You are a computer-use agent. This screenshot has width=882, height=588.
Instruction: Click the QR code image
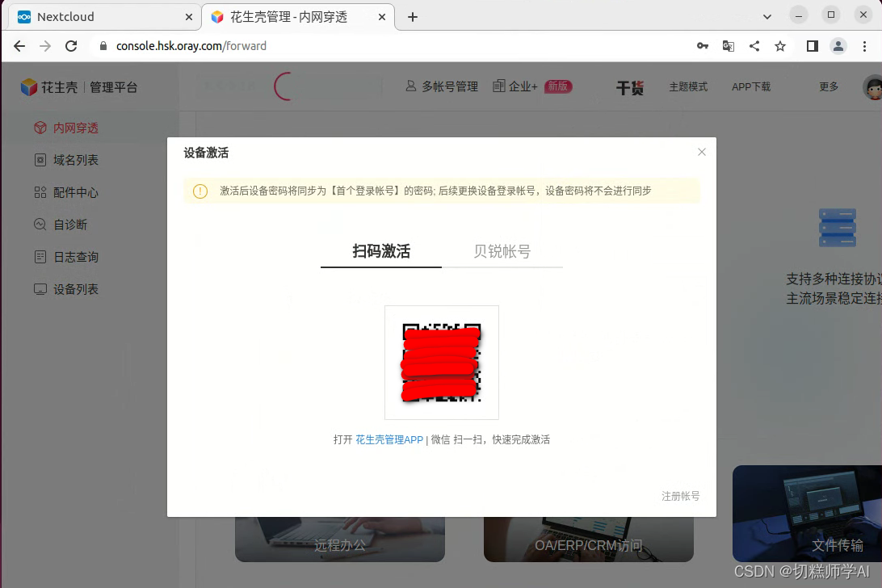pos(442,363)
